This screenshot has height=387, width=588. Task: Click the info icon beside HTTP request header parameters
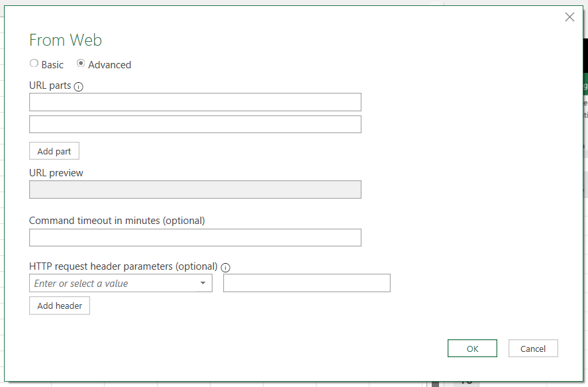coord(225,268)
